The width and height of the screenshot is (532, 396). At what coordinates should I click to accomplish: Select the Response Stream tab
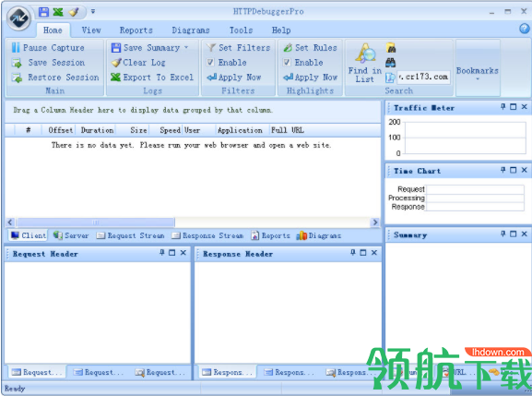click(207, 235)
